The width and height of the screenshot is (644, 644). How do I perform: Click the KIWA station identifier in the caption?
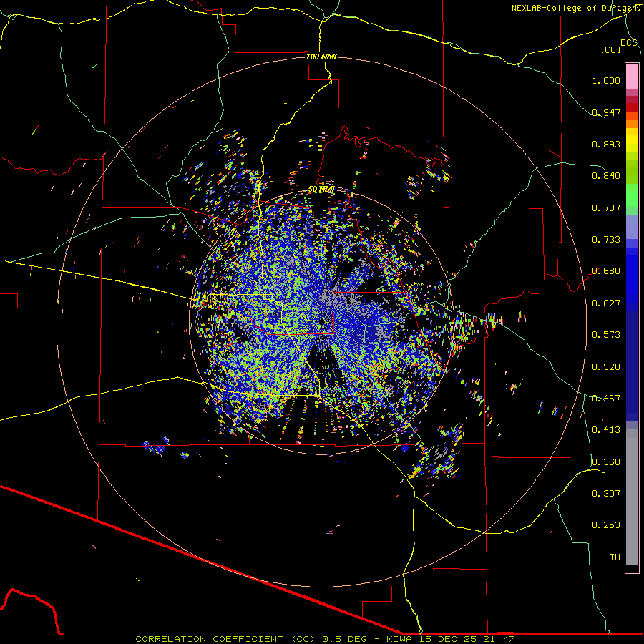coord(400,639)
